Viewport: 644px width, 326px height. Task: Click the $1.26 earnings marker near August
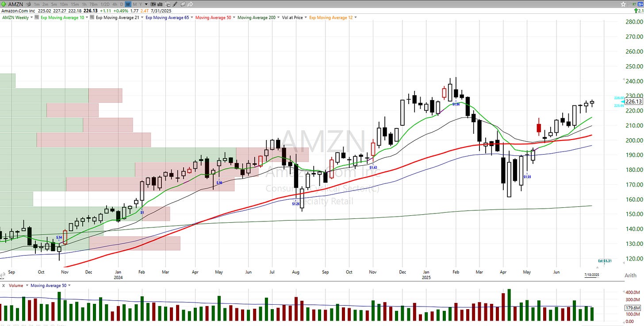[x=296, y=204]
